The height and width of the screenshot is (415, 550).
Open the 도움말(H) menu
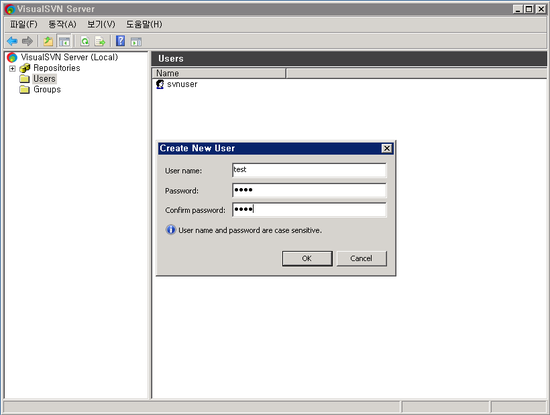(144, 24)
